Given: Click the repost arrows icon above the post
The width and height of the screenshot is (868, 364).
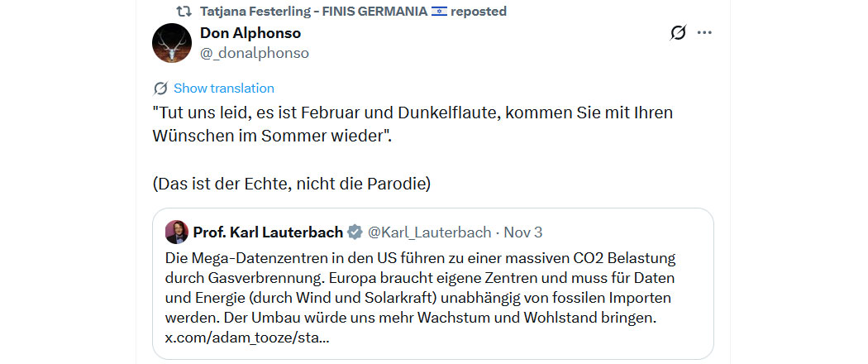Looking at the screenshot, I should (184, 12).
